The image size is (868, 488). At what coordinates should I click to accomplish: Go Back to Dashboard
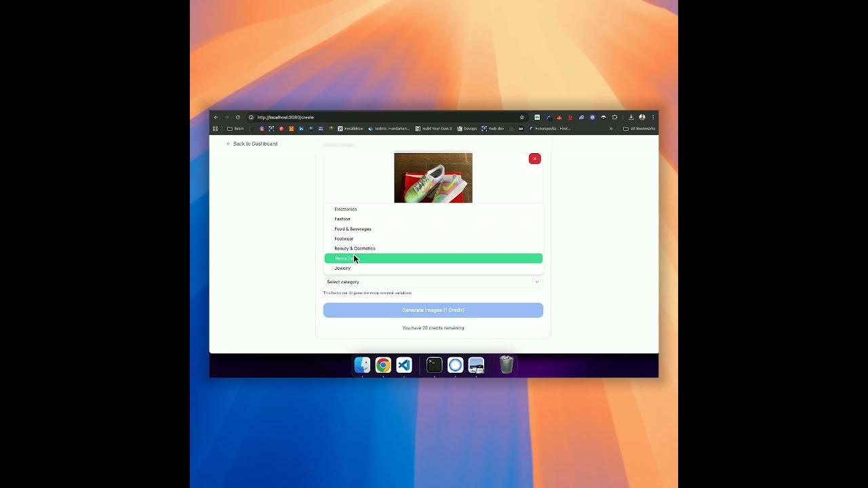pyautogui.click(x=252, y=144)
